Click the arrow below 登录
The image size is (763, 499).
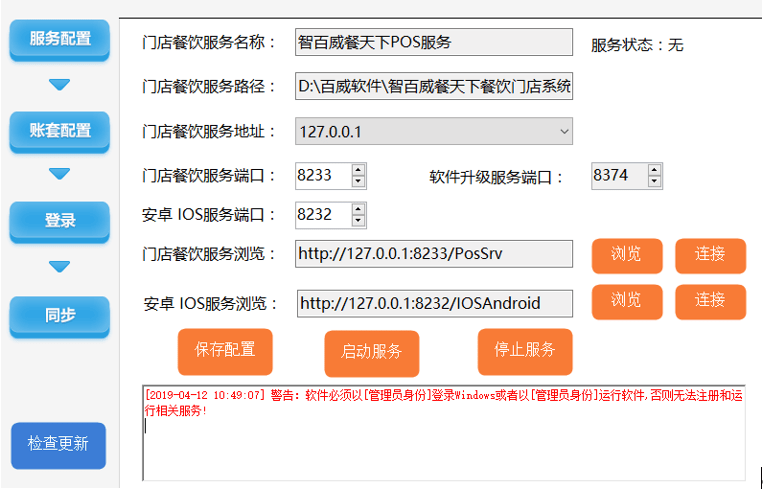tap(59, 267)
